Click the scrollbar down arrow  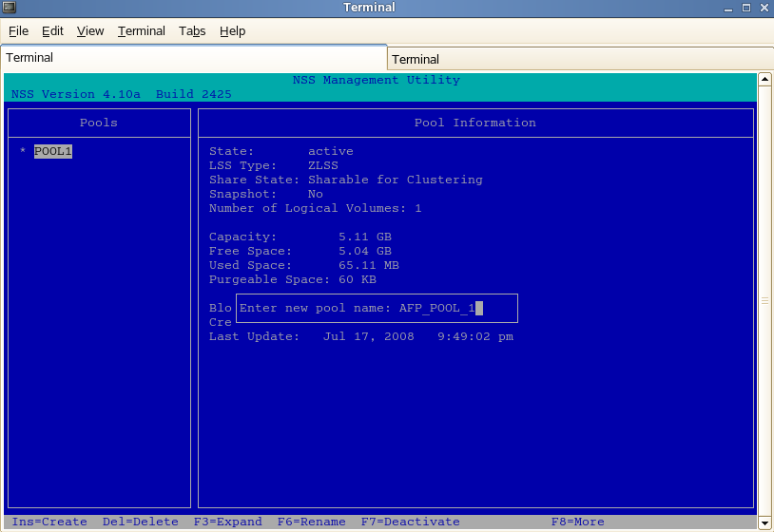[764, 522]
